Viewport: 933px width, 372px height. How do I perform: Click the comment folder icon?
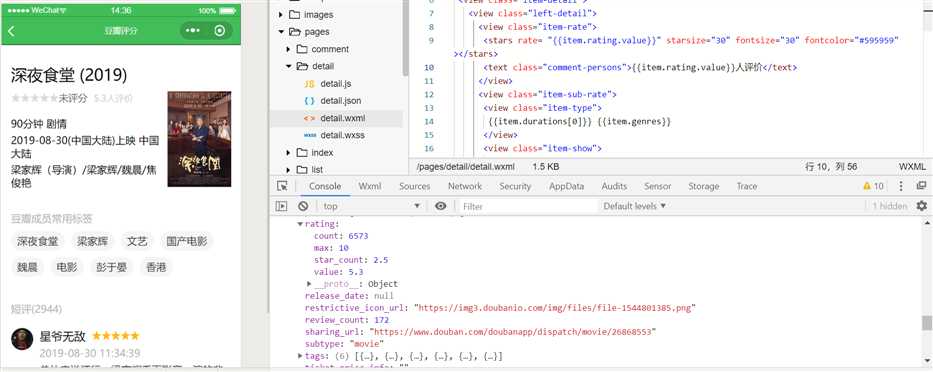(x=302, y=49)
